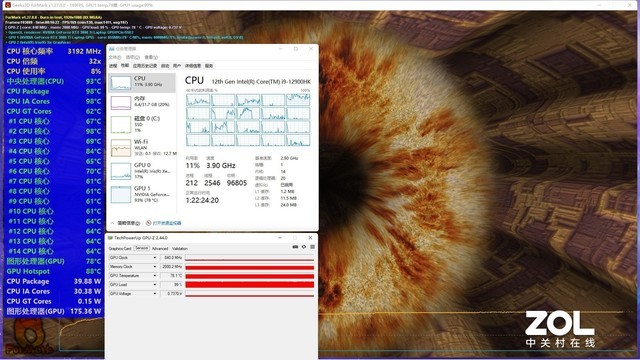
Task: Switch to 启动 tab in Task Manager
Action: point(165,66)
